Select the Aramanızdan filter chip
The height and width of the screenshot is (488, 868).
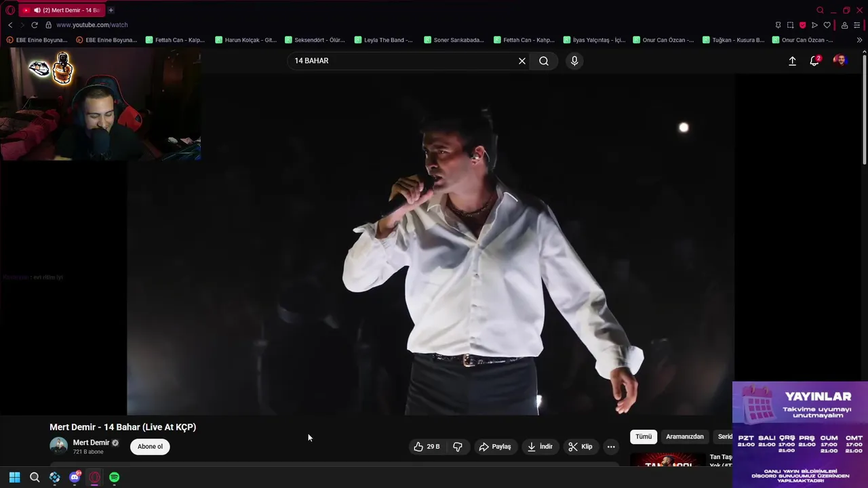point(685,436)
